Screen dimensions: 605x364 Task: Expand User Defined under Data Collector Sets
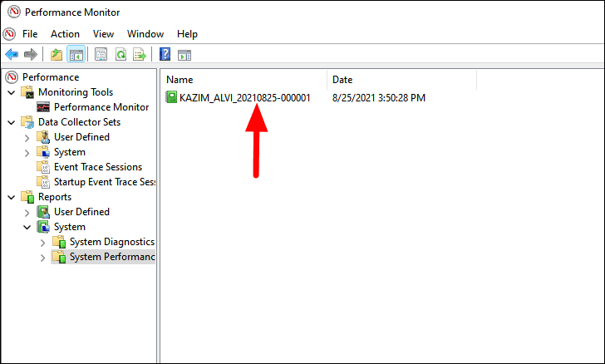(27, 137)
